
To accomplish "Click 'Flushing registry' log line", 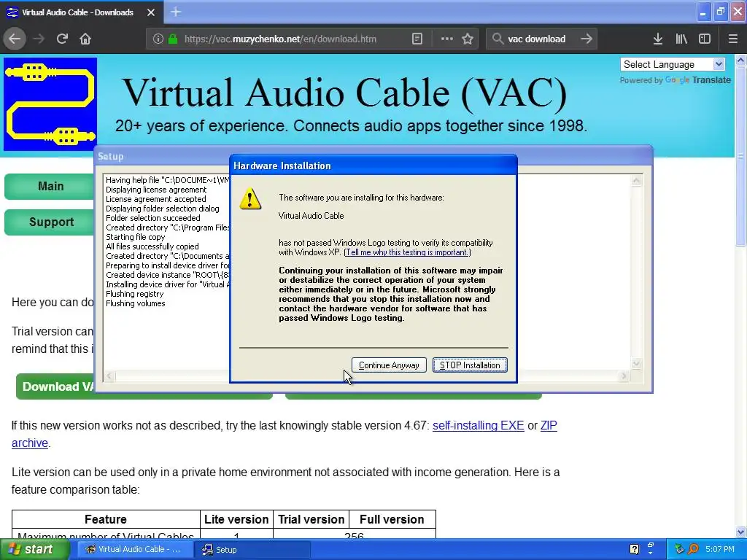I will click(x=134, y=294).
